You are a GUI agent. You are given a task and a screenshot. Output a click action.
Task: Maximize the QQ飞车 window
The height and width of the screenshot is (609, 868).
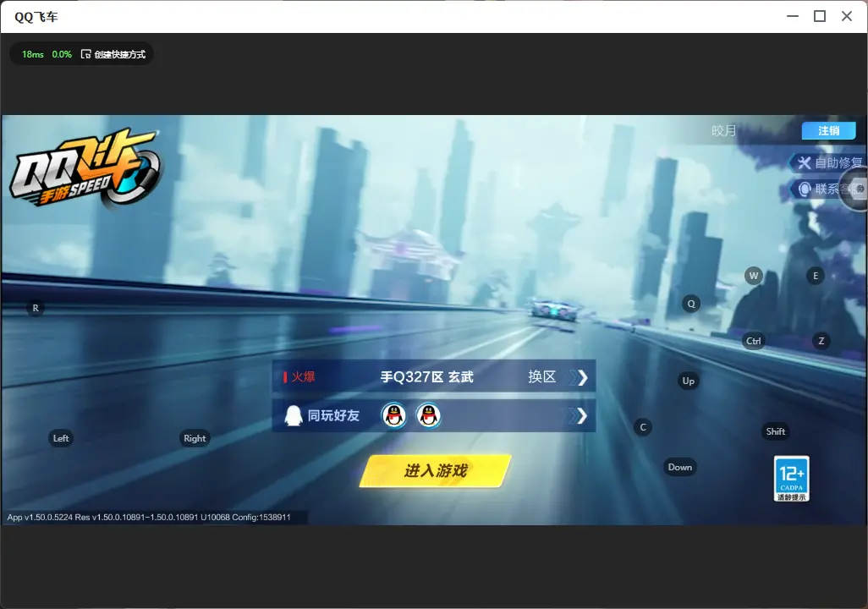click(x=820, y=16)
